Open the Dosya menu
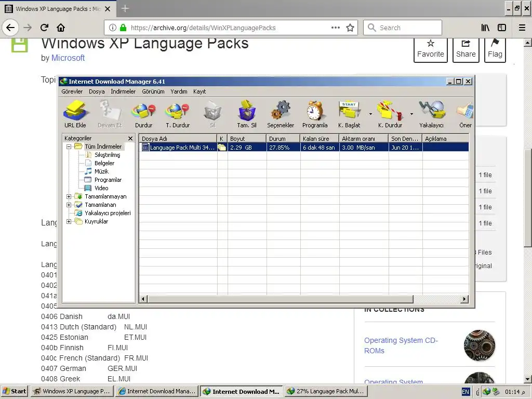The height and width of the screenshot is (399, 532). pyautogui.click(x=97, y=91)
